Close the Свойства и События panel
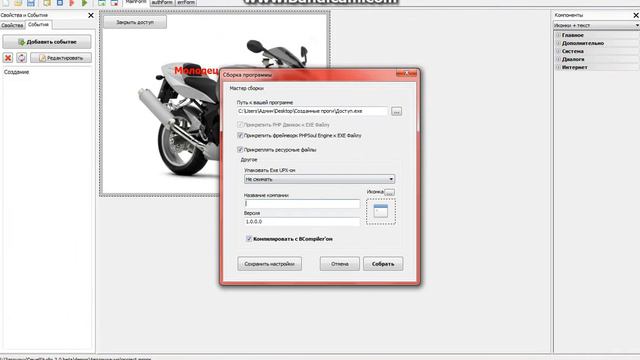Image resolution: width=640 pixels, height=360 pixels. [91, 15]
